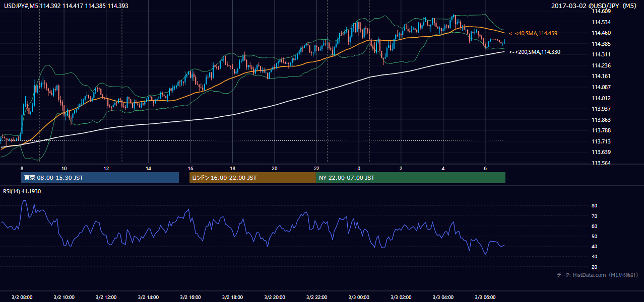Click hour label 10 under price chart
The image size is (644, 302).
[x=64, y=168]
